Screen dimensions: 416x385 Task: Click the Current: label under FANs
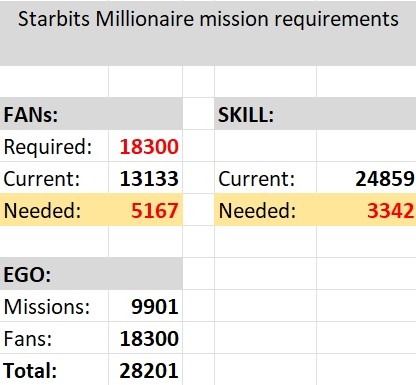pos(54,178)
